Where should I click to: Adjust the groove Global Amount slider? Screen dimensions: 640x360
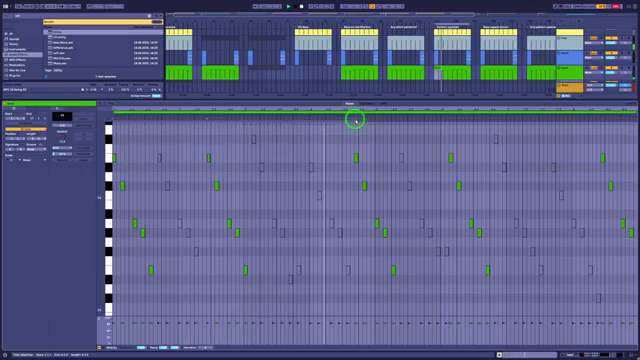point(157,96)
